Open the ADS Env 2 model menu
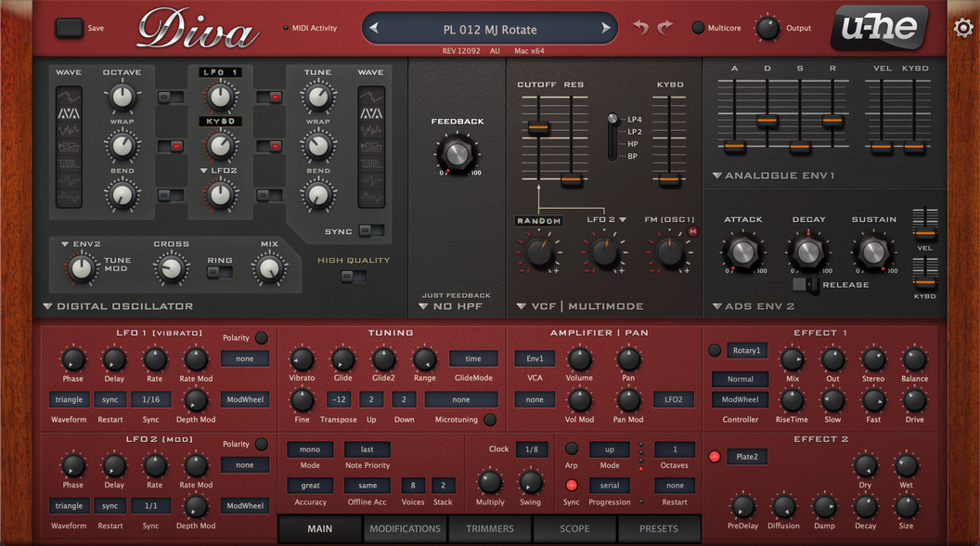The height and width of the screenshot is (546, 980). 754,306
